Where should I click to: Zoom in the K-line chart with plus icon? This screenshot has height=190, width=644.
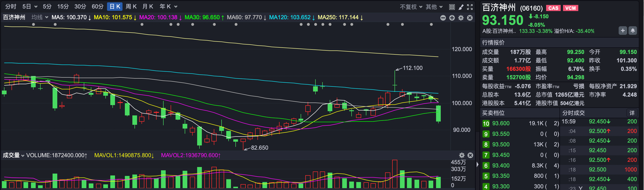point(452,18)
